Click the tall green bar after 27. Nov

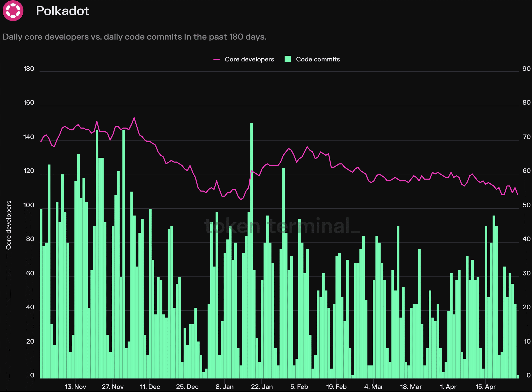pyautogui.click(x=124, y=254)
